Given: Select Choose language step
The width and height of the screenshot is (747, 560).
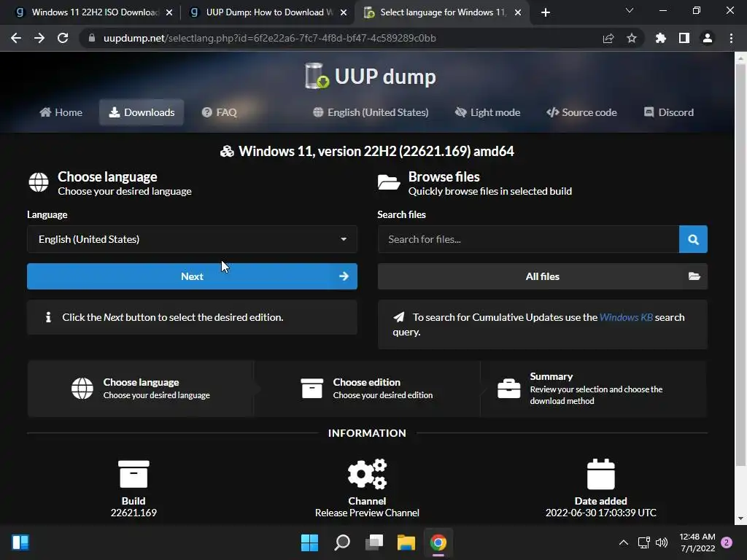Looking at the screenshot, I should (141, 389).
